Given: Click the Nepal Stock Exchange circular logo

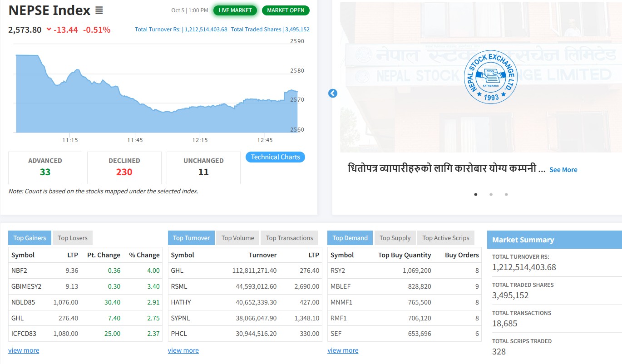Looking at the screenshot, I should 491,77.
